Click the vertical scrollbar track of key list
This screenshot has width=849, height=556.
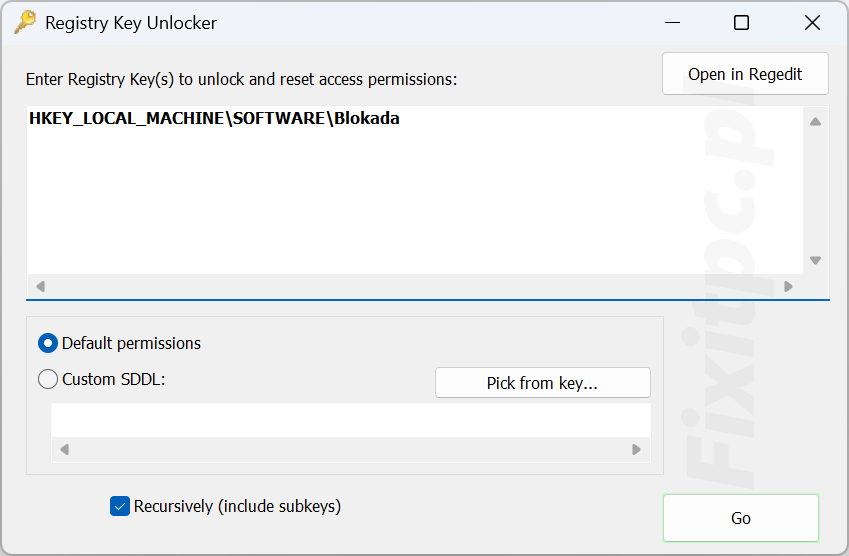[x=815, y=191]
